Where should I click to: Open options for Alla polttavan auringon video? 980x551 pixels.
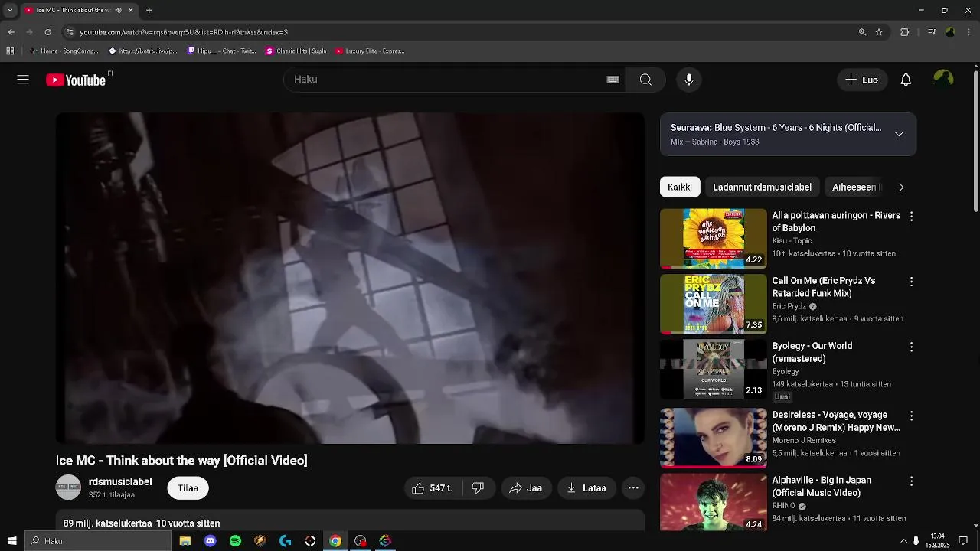(911, 217)
